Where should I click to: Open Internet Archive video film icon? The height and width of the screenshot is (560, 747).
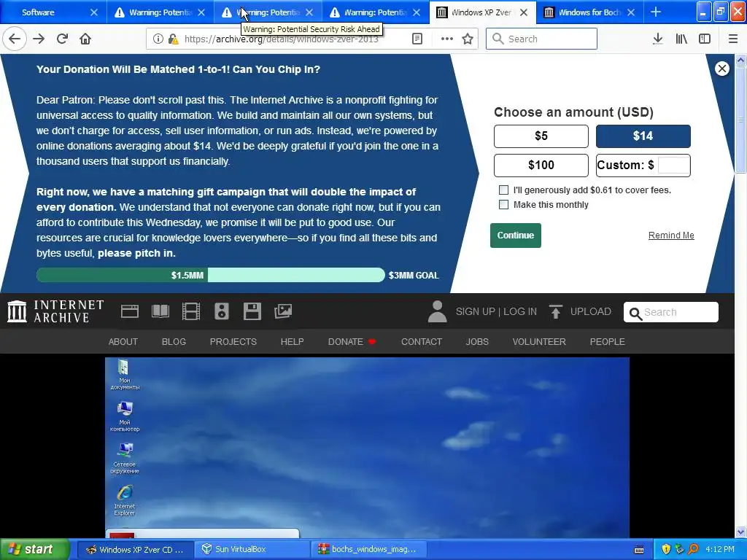191,311
